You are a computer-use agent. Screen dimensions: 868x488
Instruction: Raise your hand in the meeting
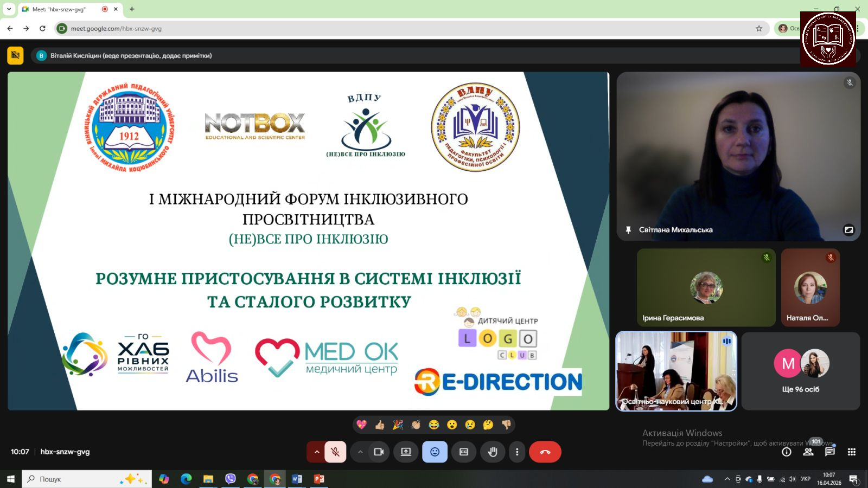(x=493, y=452)
